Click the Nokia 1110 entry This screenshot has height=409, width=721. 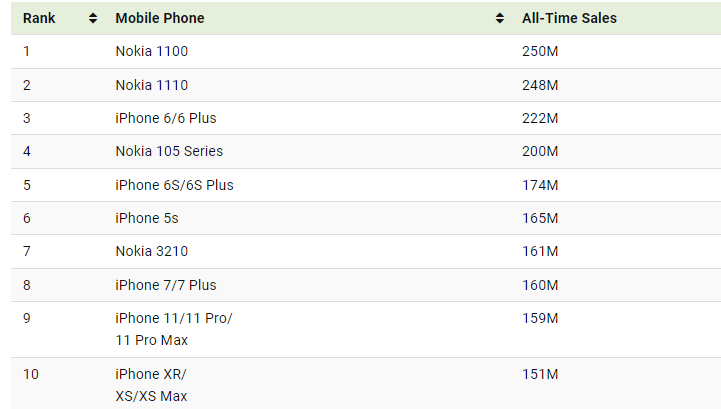tap(151, 85)
